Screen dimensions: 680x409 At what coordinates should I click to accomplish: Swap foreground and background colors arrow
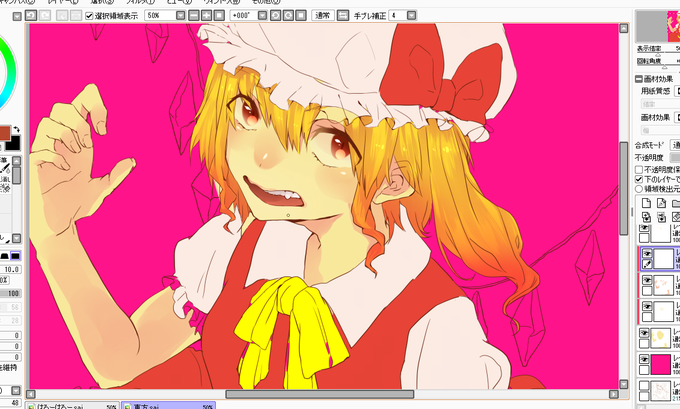(x=16, y=129)
